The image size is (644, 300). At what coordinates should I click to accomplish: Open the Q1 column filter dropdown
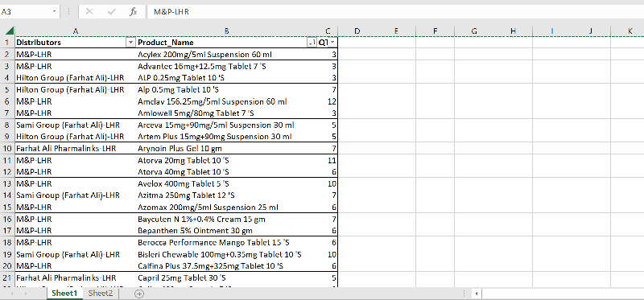coord(332,43)
